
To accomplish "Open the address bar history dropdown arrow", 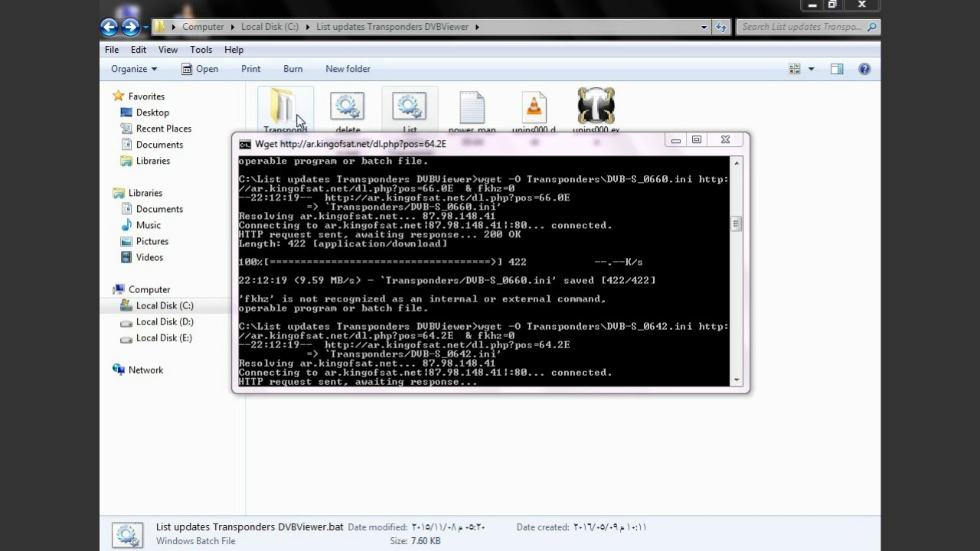I will tap(704, 27).
